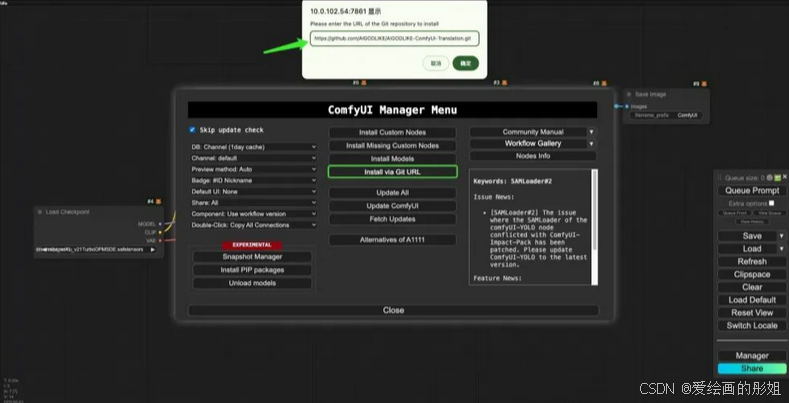Click Fetch Updates

point(392,219)
